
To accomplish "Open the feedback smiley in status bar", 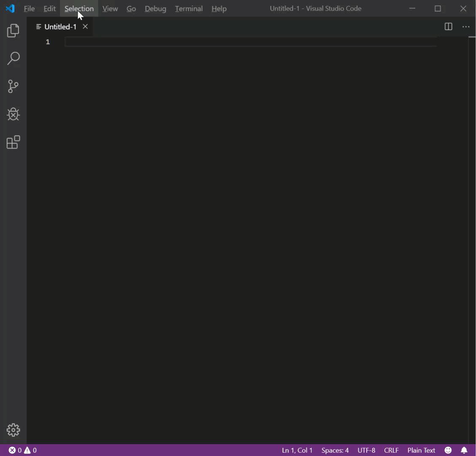I will 448,450.
